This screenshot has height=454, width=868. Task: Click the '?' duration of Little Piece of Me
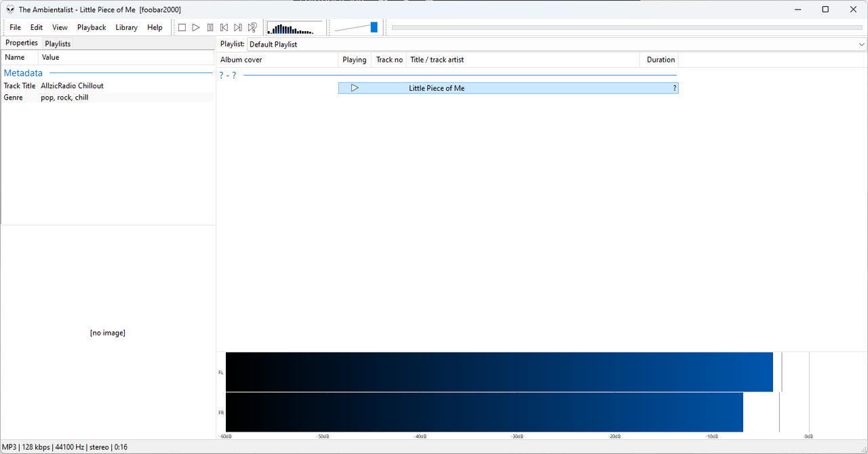coord(675,88)
